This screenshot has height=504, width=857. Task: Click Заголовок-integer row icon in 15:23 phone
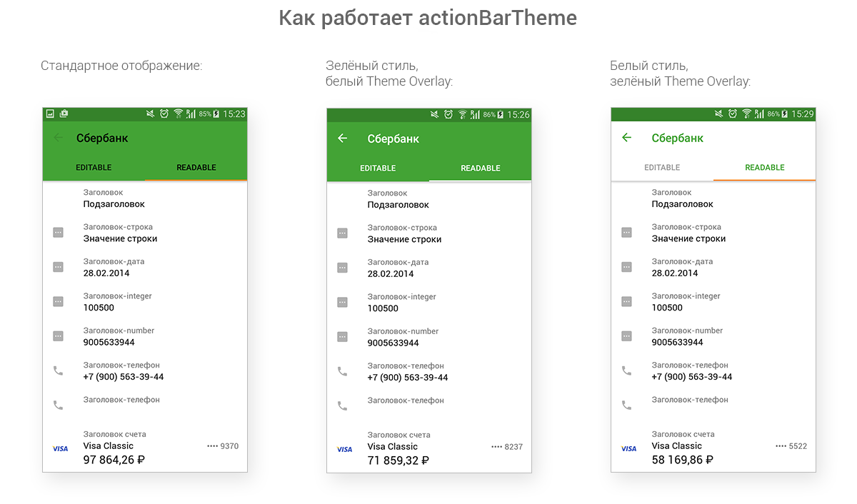(59, 301)
